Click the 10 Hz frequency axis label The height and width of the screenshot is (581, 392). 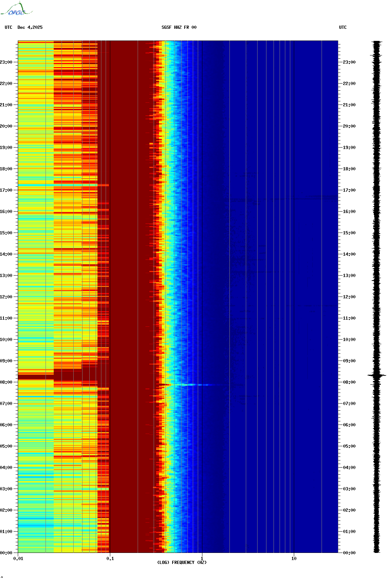coord(294,558)
